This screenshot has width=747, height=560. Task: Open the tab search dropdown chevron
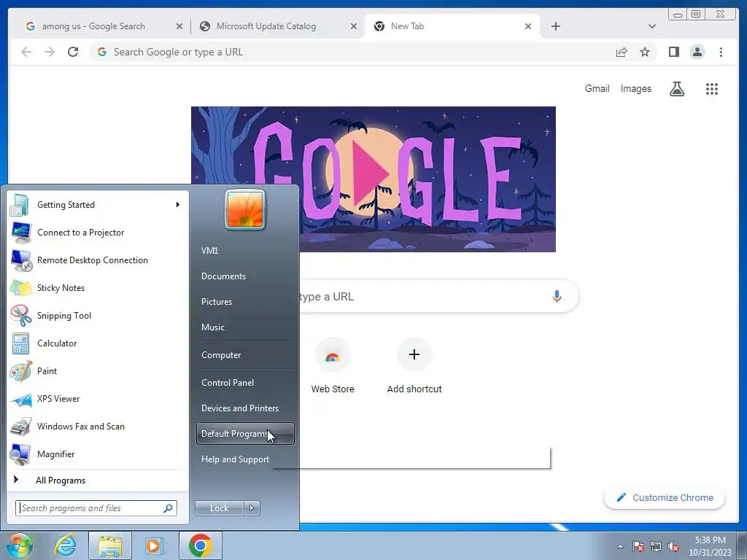pos(652,27)
